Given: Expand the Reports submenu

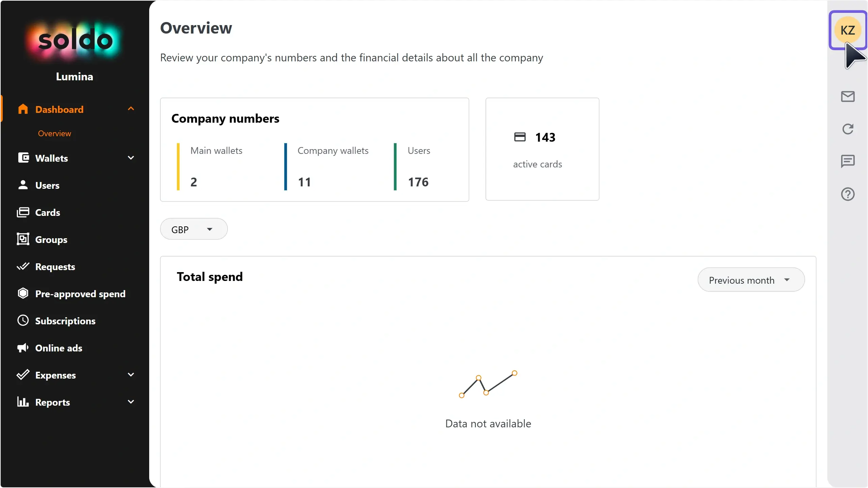Looking at the screenshot, I should [131, 402].
